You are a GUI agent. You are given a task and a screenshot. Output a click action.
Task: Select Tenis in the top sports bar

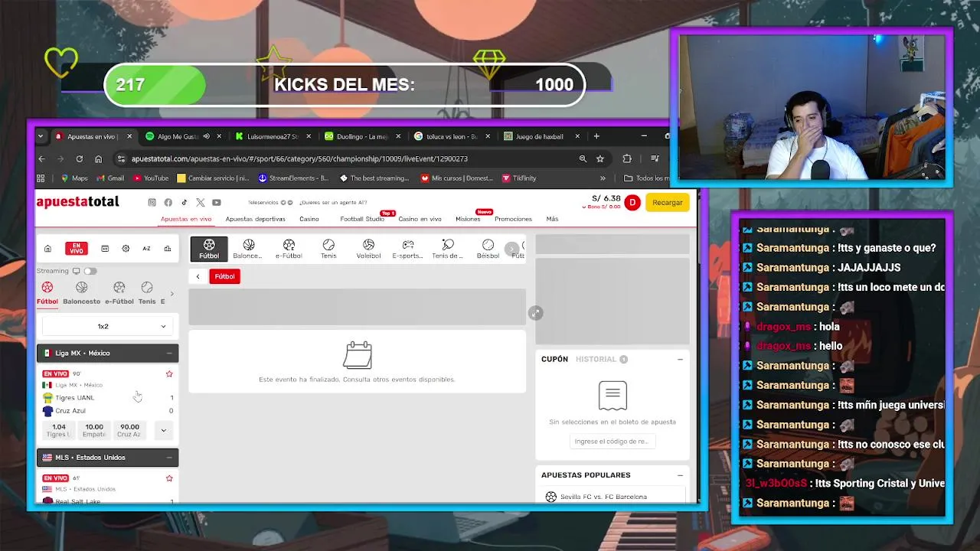point(328,249)
